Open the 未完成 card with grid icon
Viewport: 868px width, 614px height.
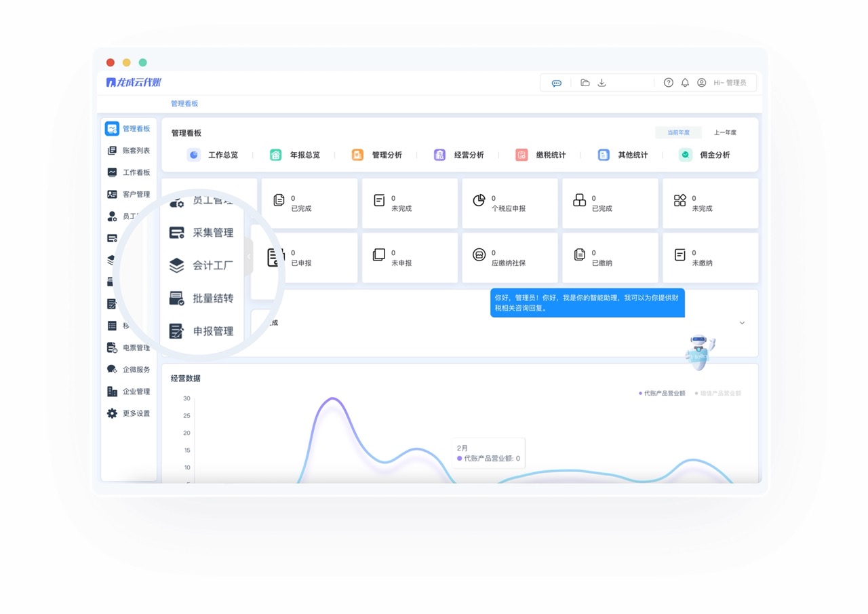point(711,204)
